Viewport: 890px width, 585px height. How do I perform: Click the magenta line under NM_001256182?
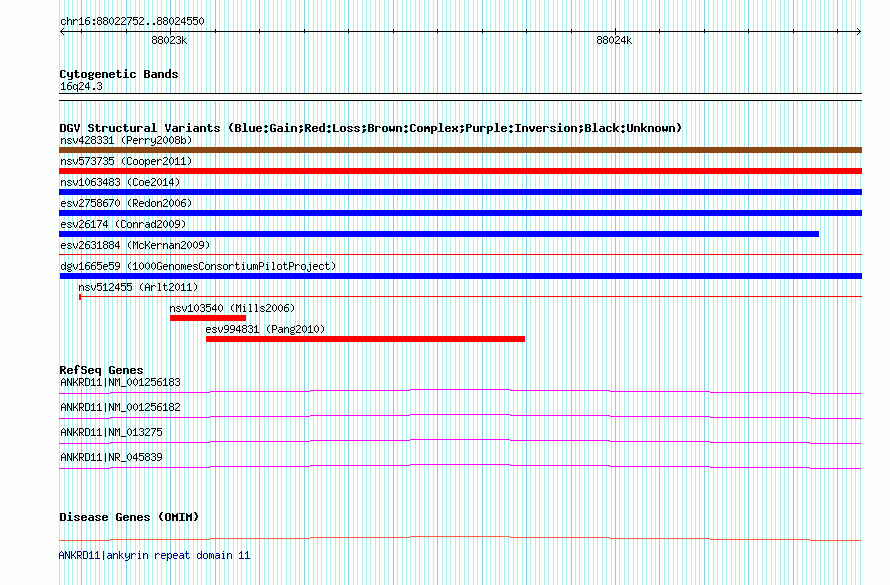(x=460, y=416)
